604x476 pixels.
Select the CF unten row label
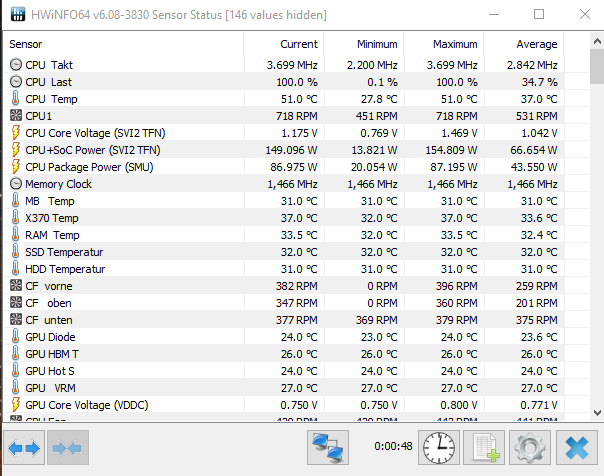(49, 320)
